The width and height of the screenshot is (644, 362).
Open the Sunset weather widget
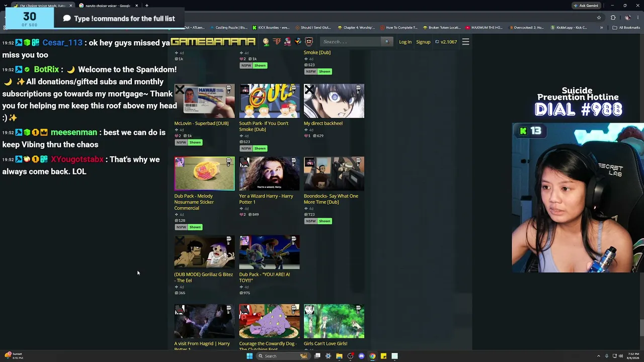tap(14, 355)
